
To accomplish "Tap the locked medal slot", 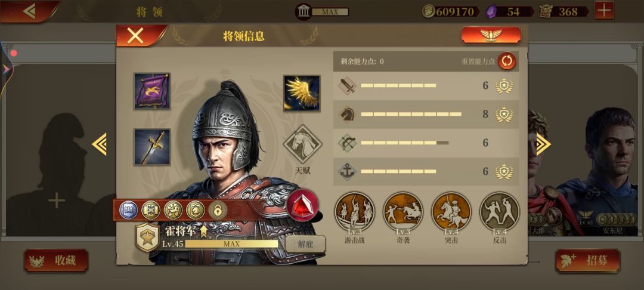I will click(x=218, y=210).
